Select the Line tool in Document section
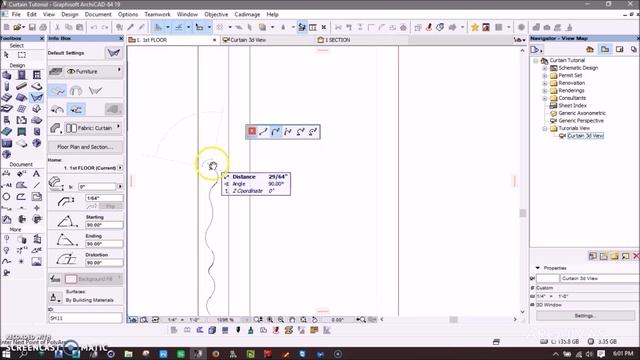The height and width of the screenshot is (360, 640). [x=37, y=185]
